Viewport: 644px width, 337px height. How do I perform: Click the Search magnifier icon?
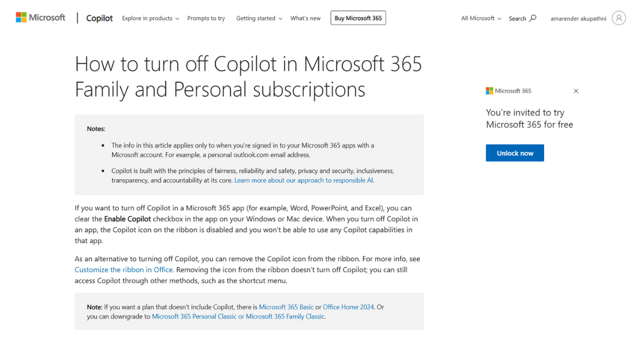pos(532,18)
